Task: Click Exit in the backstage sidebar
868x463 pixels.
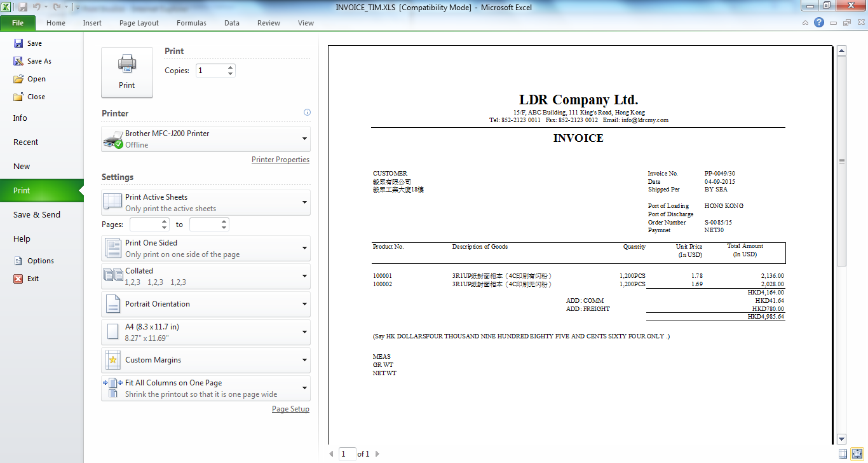Action: coord(26,279)
